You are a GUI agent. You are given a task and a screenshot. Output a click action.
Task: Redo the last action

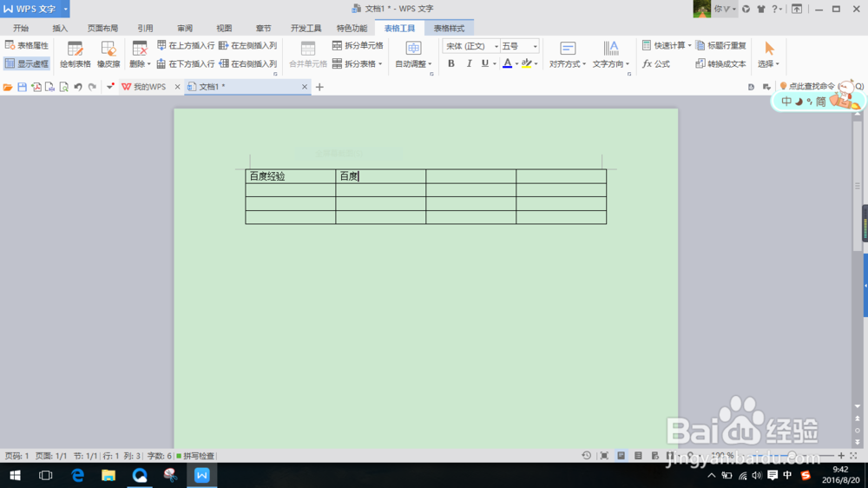(93, 87)
